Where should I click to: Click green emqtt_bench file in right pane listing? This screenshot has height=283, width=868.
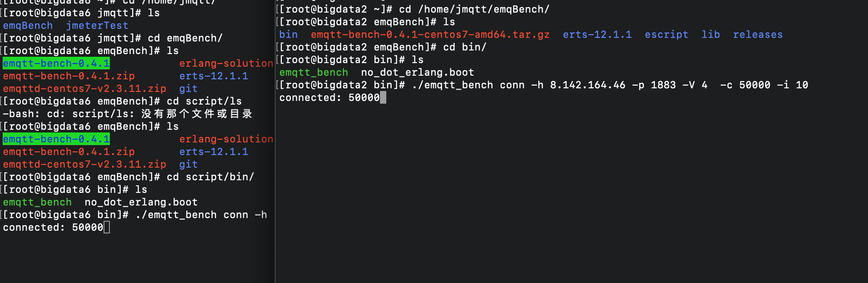click(313, 73)
